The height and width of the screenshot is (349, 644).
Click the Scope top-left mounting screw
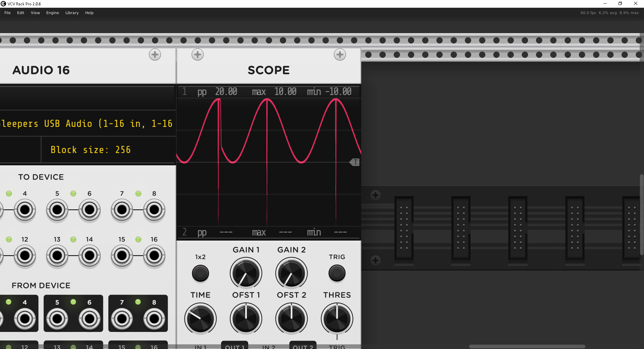coord(198,55)
